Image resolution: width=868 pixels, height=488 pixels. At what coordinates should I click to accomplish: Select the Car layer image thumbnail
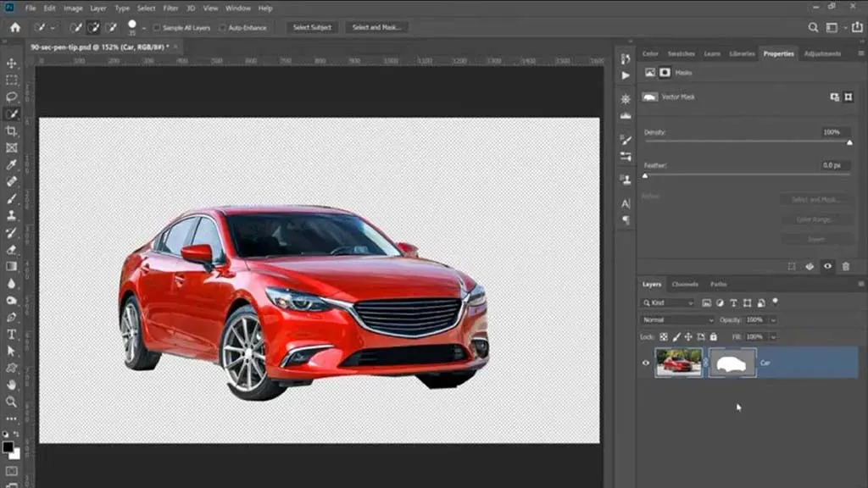coord(678,363)
